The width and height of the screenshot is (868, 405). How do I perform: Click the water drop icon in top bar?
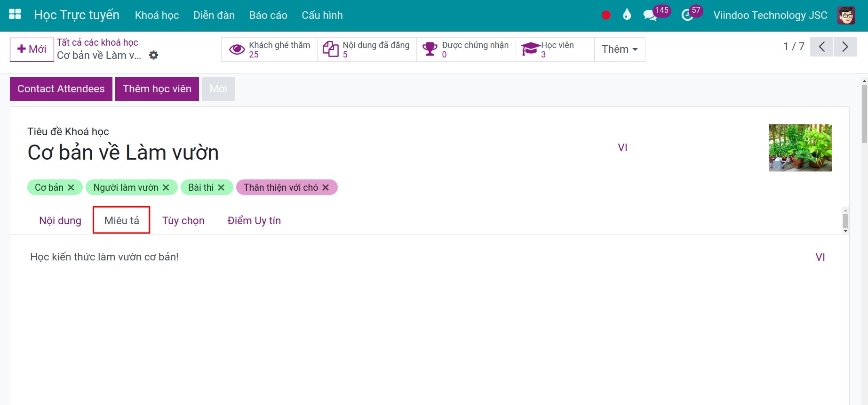tap(627, 15)
